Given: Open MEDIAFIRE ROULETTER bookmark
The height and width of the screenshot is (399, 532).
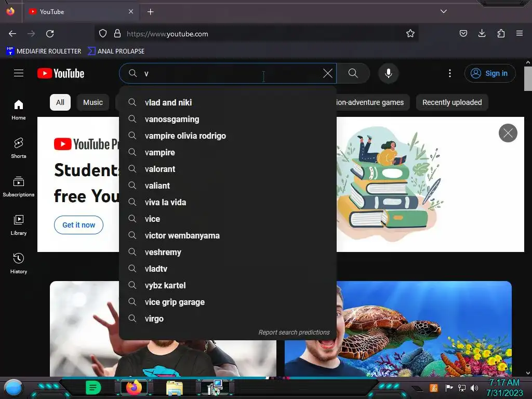Looking at the screenshot, I should 44,51.
